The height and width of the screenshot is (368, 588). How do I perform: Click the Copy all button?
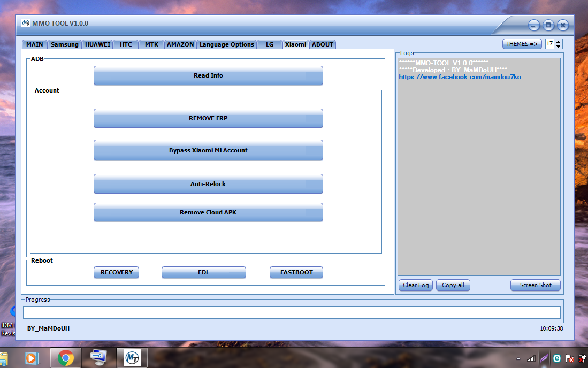pos(453,285)
